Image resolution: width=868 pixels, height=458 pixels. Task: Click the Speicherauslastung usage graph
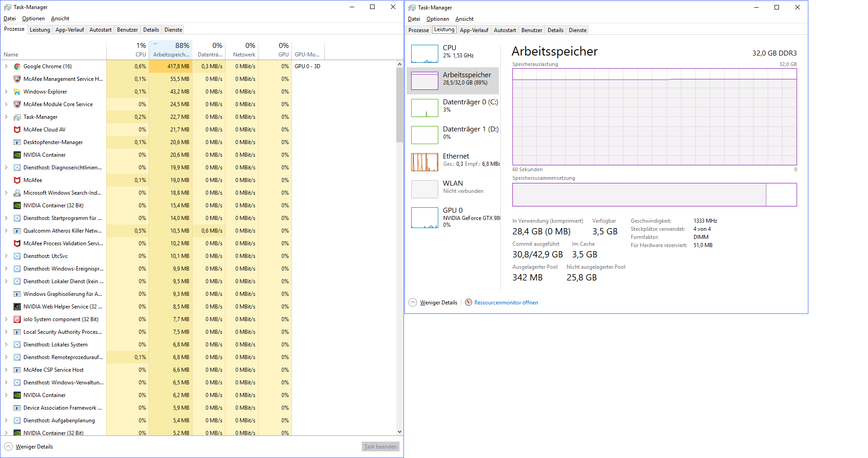pos(654,117)
